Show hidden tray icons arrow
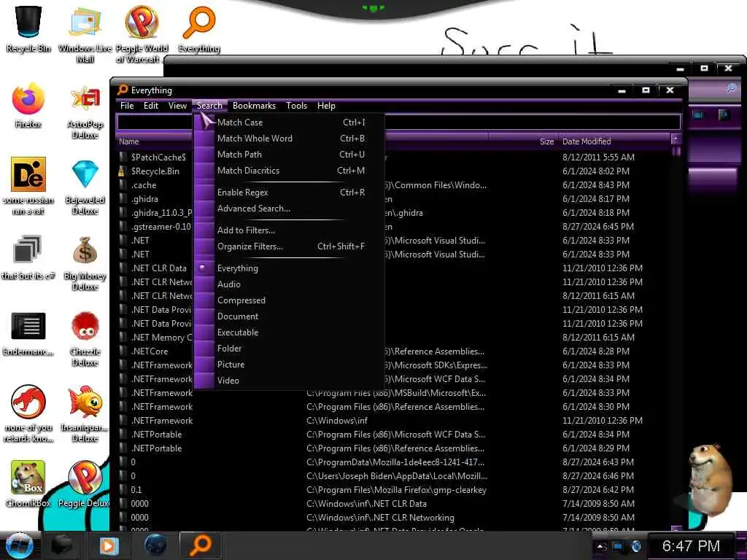Image resolution: width=747 pixels, height=560 pixels. click(x=601, y=546)
